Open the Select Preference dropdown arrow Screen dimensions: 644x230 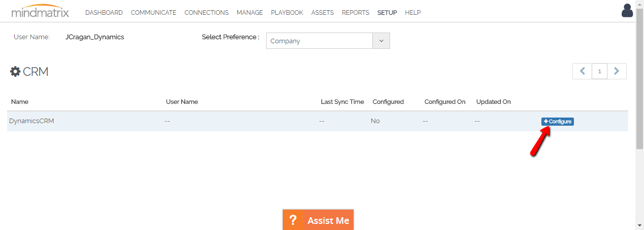(381, 41)
